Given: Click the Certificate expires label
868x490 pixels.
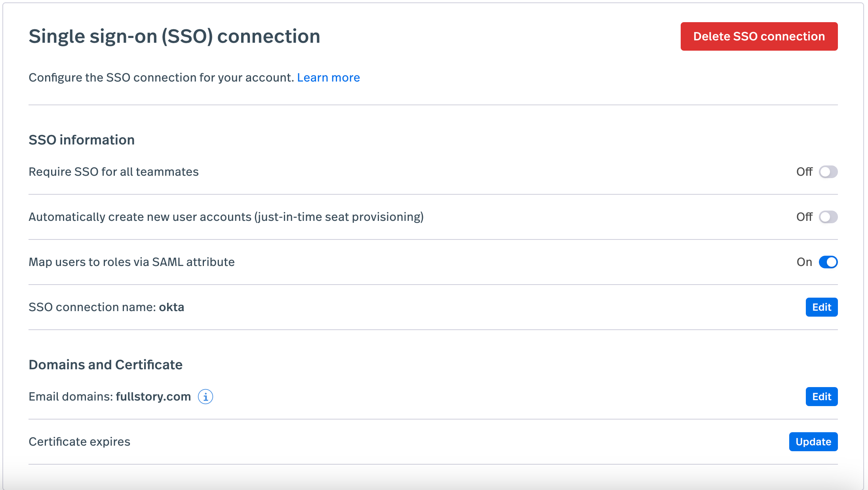Looking at the screenshot, I should pyautogui.click(x=79, y=442).
